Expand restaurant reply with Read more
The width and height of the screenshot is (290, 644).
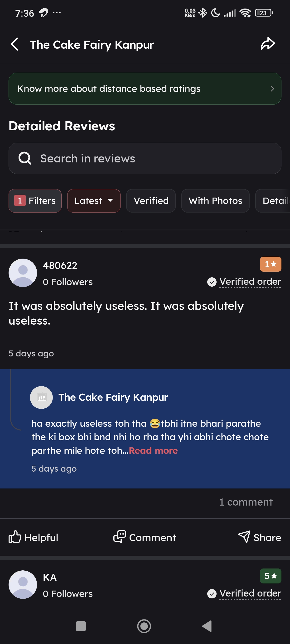click(153, 450)
